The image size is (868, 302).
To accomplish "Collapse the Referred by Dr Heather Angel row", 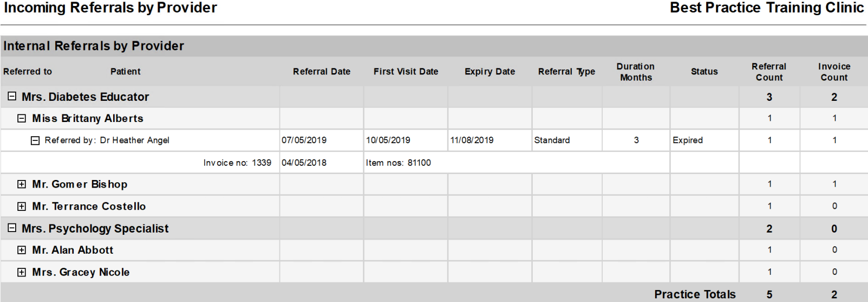I will tap(35, 140).
